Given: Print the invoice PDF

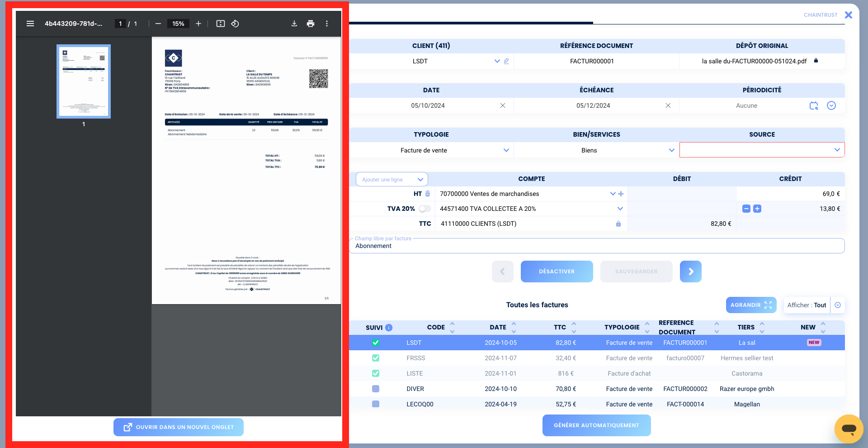Looking at the screenshot, I should pyautogui.click(x=311, y=24).
